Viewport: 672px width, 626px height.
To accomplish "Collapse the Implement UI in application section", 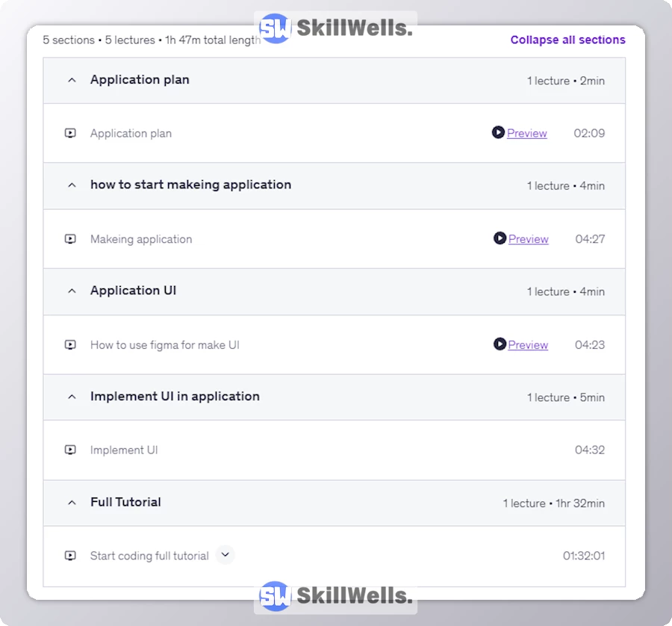I will click(72, 397).
